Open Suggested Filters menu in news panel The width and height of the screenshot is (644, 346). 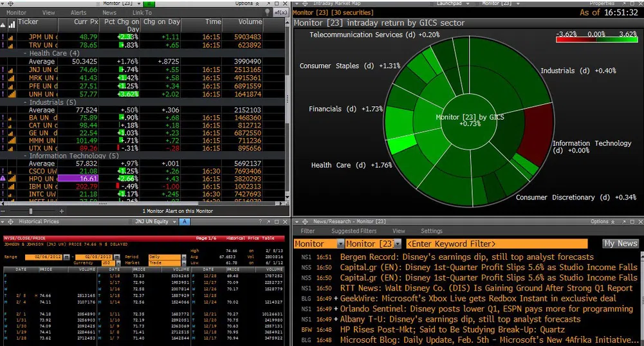pos(353,231)
